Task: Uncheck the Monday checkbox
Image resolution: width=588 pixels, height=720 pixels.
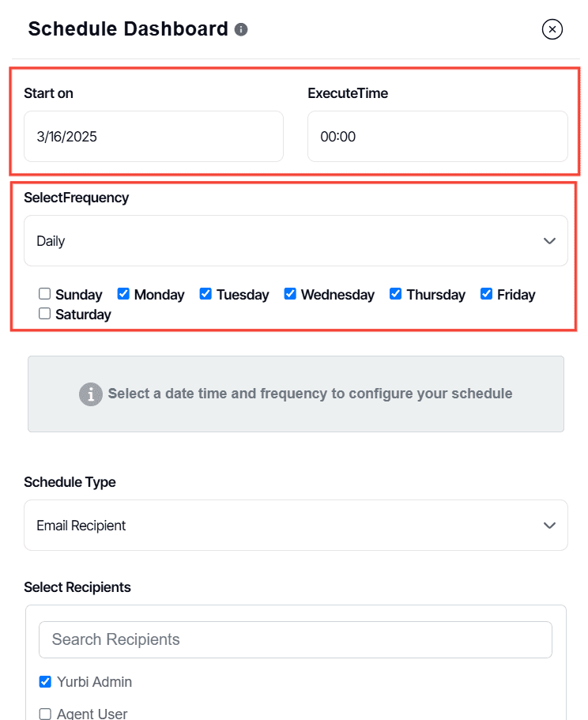Action: (123, 293)
